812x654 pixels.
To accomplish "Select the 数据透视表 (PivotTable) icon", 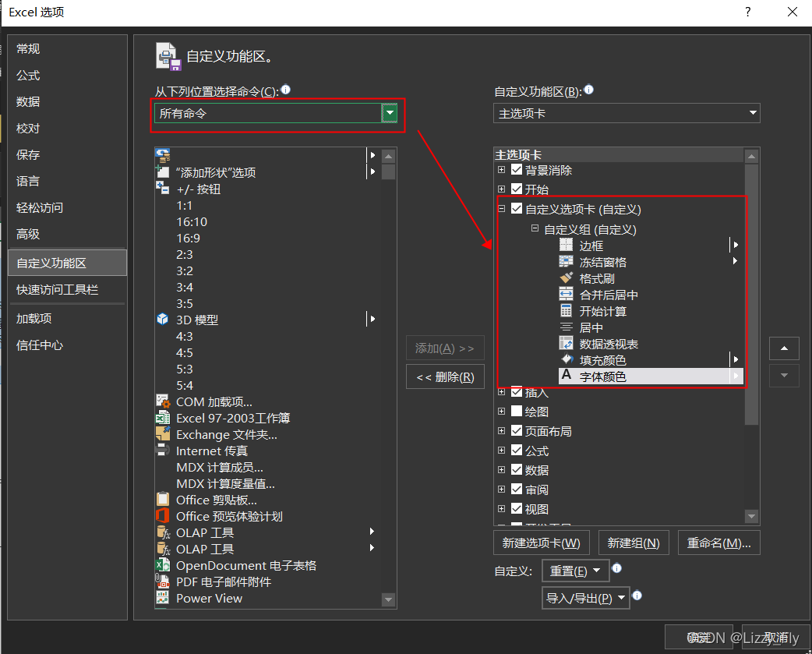I will [567, 343].
